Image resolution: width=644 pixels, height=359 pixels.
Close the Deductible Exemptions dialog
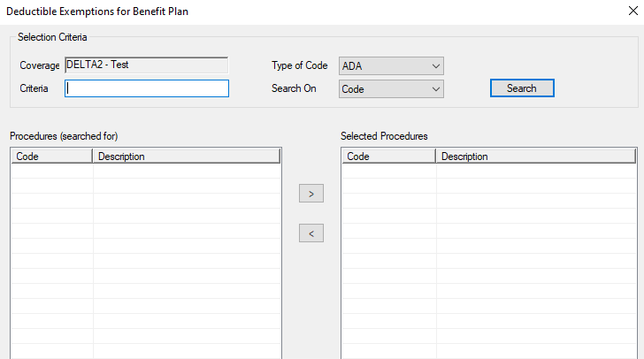(x=632, y=11)
